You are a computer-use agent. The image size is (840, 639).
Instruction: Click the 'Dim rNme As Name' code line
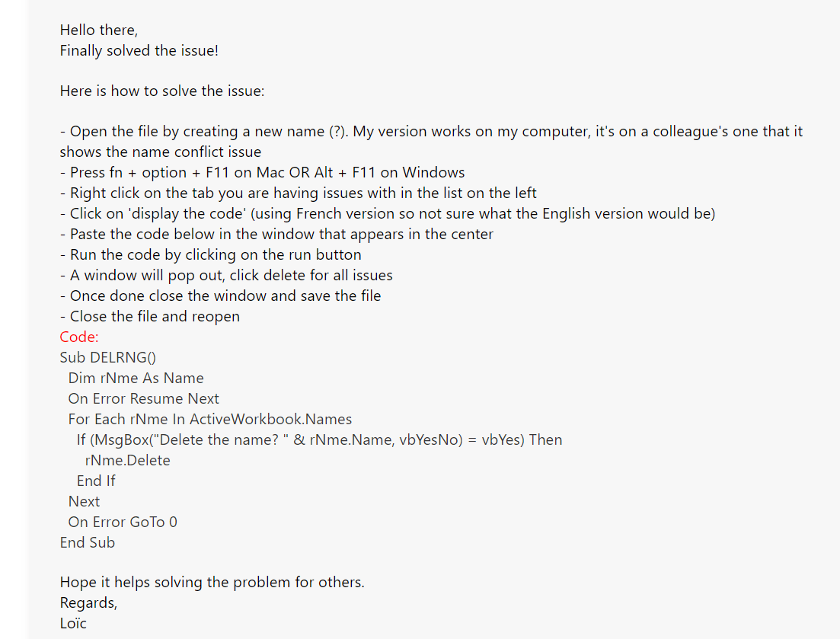136,379
